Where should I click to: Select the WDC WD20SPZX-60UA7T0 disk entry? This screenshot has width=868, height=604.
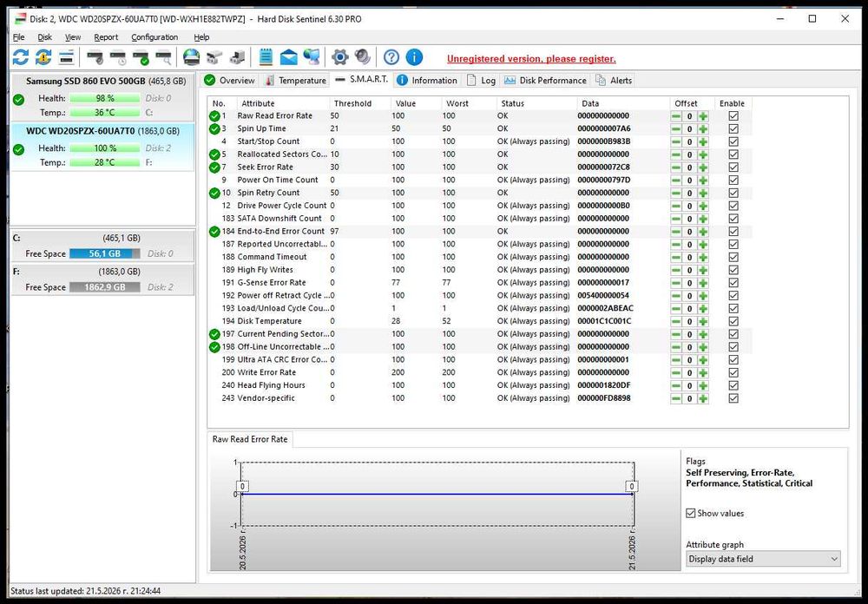pyautogui.click(x=103, y=147)
